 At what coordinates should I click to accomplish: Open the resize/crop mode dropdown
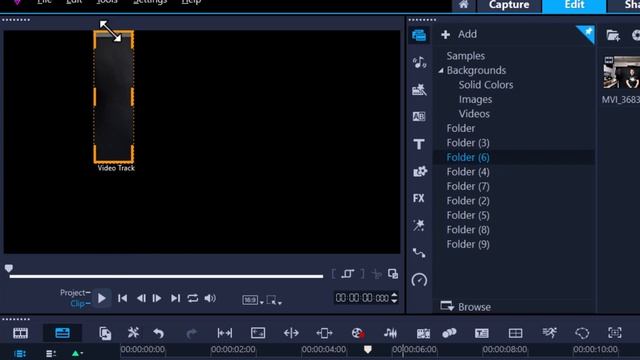[274, 300]
